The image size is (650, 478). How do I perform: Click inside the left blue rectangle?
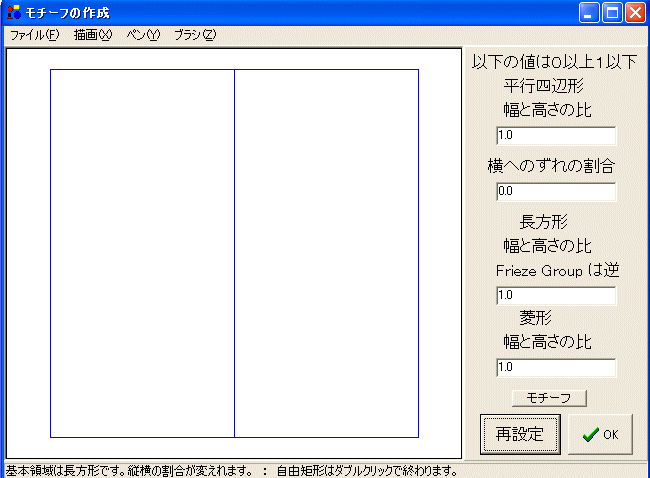pyautogui.click(x=142, y=253)
